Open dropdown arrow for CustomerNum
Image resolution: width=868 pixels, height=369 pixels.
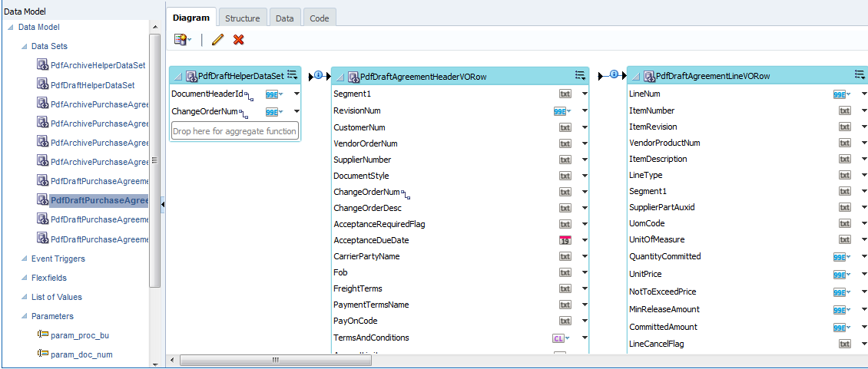point(585,127)
